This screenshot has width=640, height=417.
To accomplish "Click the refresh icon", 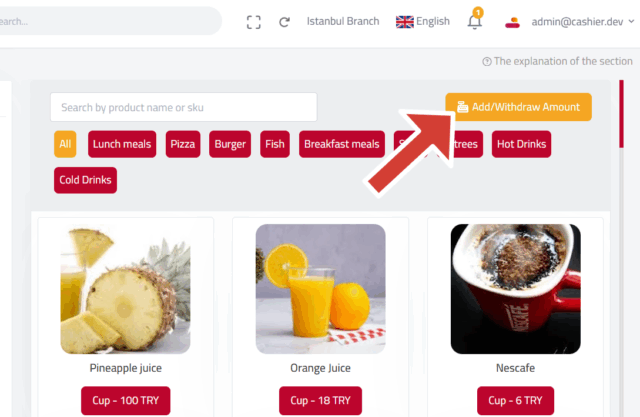I will (284, 22).
